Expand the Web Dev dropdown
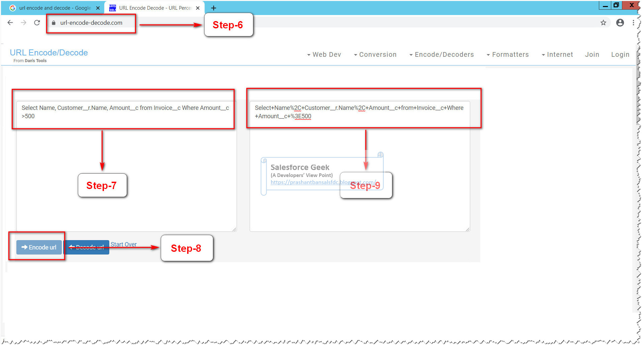The width and height of the screenshot is (644, 347). tap(327, 54)
